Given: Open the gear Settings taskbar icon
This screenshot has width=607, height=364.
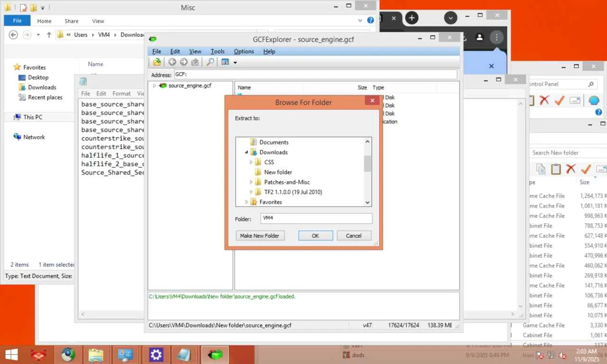Looking at the screenshot, I should pyautogui.click(x=156, y=355).
